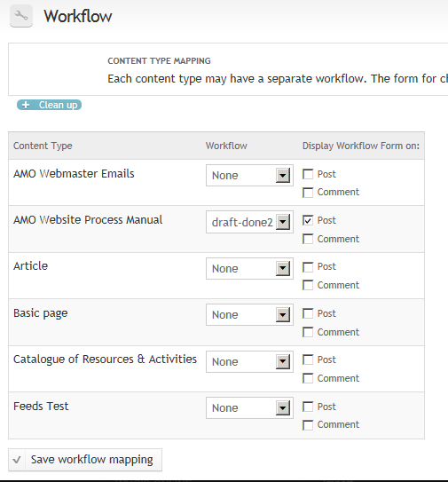This screenshot has width=448, height=482.
Task: Tick Comment for AMO Website Process Manual
Action: (x=308, y=239)
